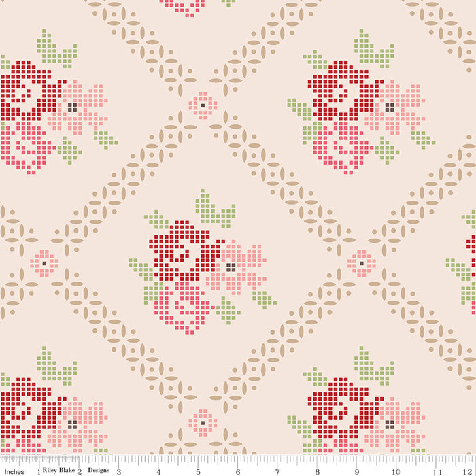Click the number 9 on the ruler

356,469
